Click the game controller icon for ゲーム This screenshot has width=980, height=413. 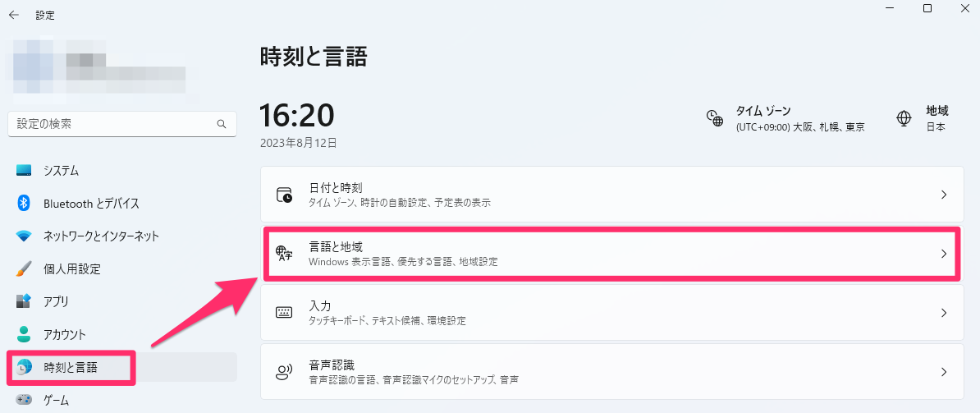tap(24, 400)
